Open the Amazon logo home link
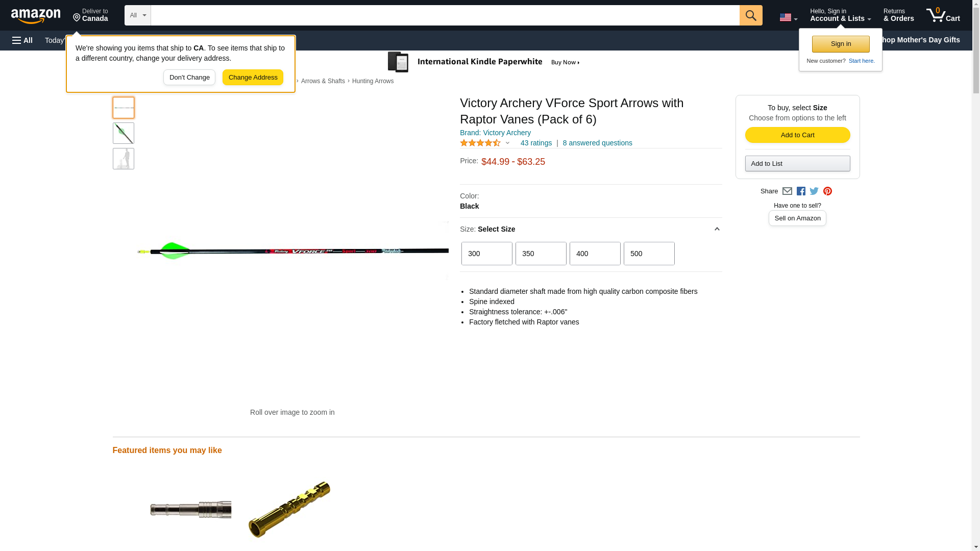Viewport: 980px width, 551px height. tap(36, 16)
